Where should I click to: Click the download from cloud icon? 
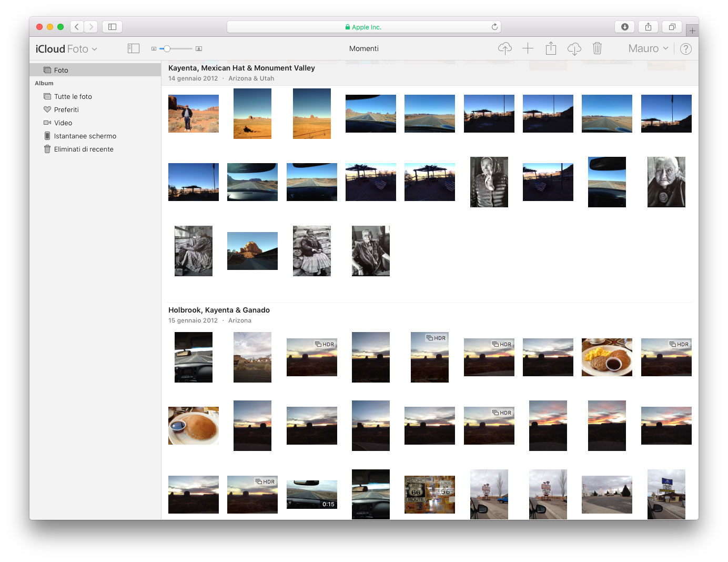click(x=574, y=48)
